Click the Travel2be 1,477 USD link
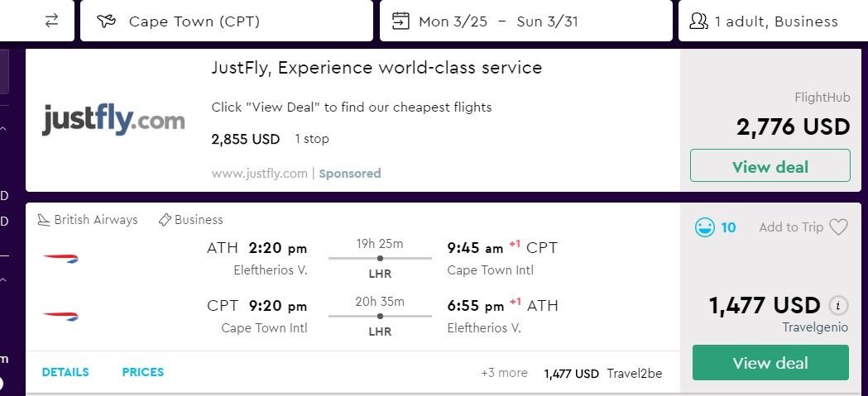Screen dimensions: 868x396 click(602, 374)
